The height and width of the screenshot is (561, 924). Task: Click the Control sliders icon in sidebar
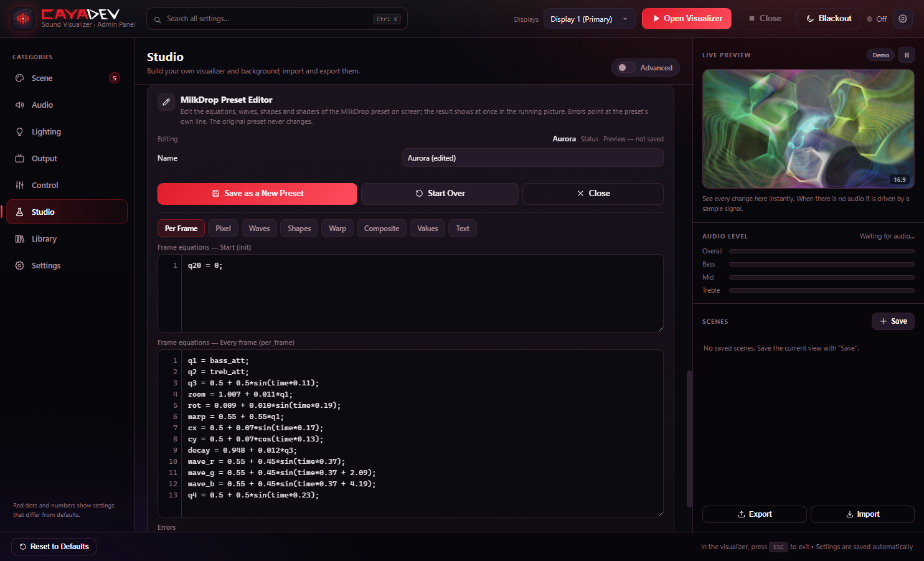click(20, 186)
